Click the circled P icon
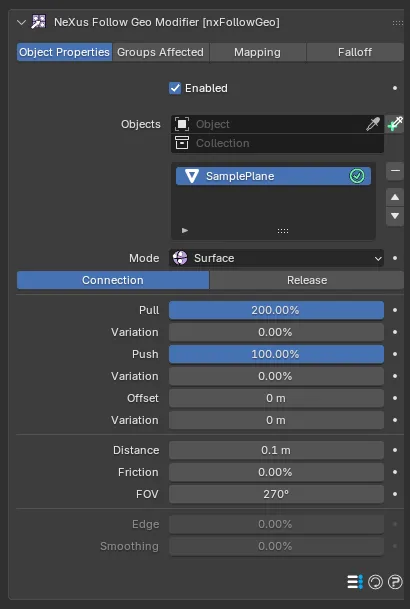The image size is (410, 609). [x=395, y=582]
